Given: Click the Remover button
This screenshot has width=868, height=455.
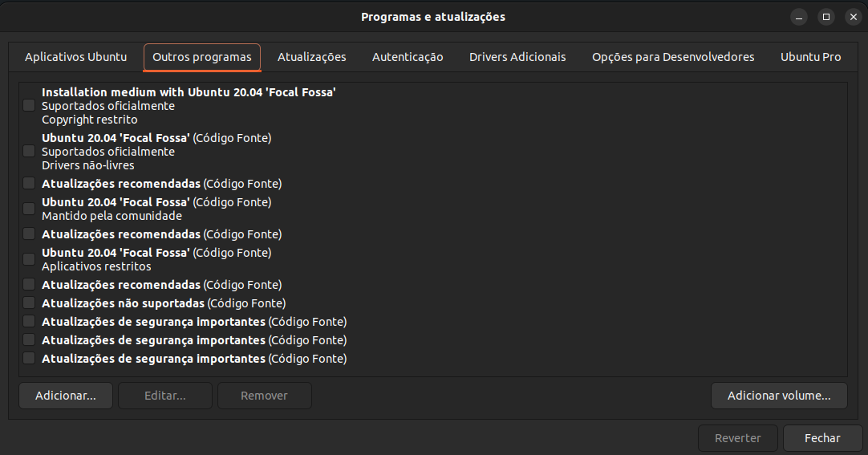Looking at the screenshot, I should [264, 396].
